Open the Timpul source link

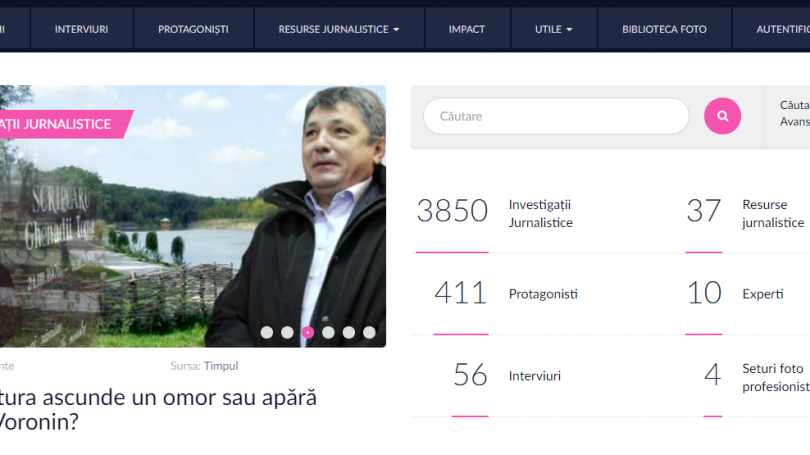click(221, 366)
